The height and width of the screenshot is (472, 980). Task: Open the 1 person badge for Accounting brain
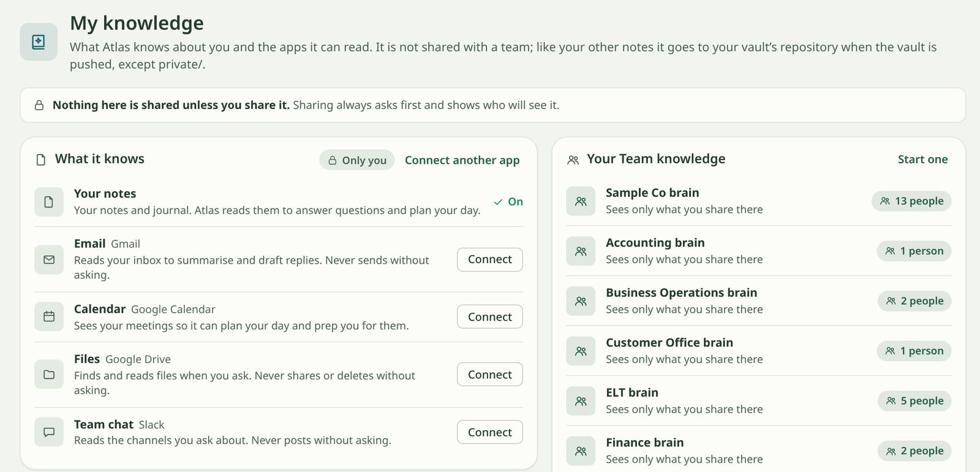[x=914, y=251]
